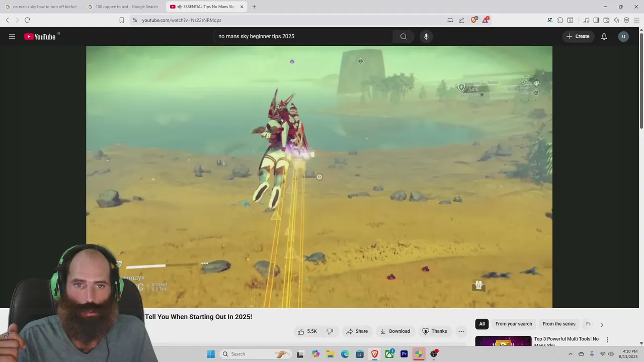
Task: Open Brave Rewards triangle icon
Action: tap(486, 20)
